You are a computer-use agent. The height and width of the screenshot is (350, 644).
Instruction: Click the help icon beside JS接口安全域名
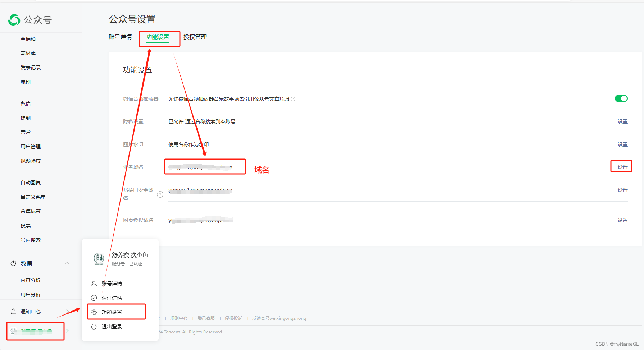pyautogui.click(x=160, y=194)
